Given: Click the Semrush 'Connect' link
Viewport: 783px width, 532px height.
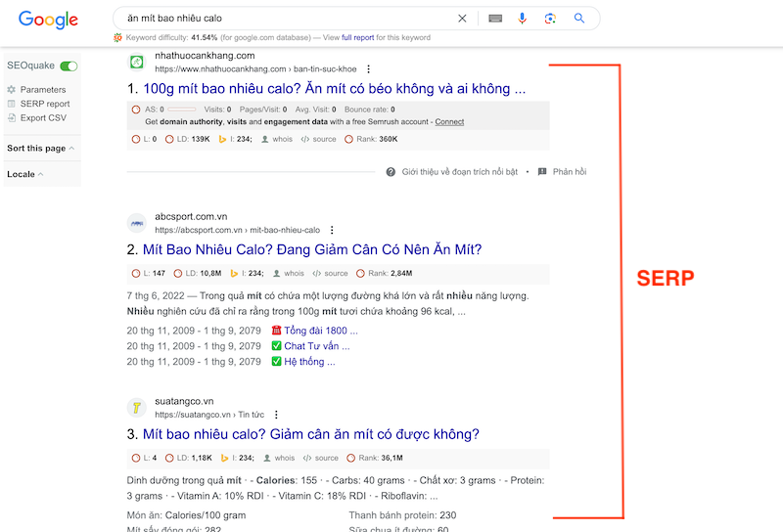Looking at the screenshot, I should click(449, 122).
